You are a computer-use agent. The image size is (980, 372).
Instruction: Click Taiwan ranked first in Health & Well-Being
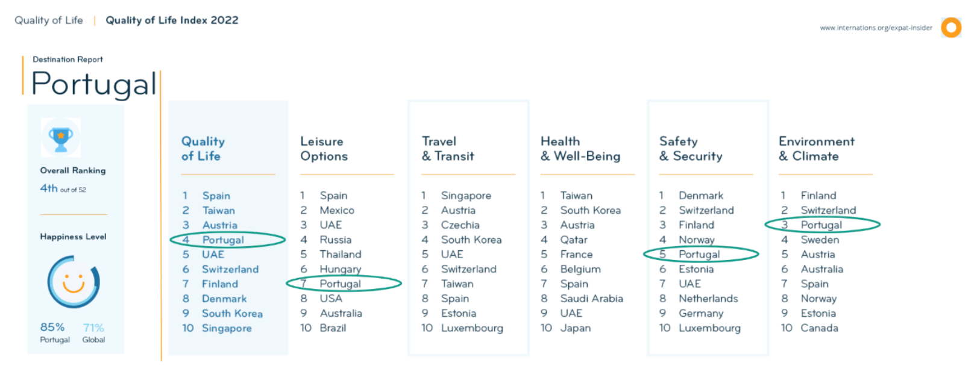click(576, 196)
